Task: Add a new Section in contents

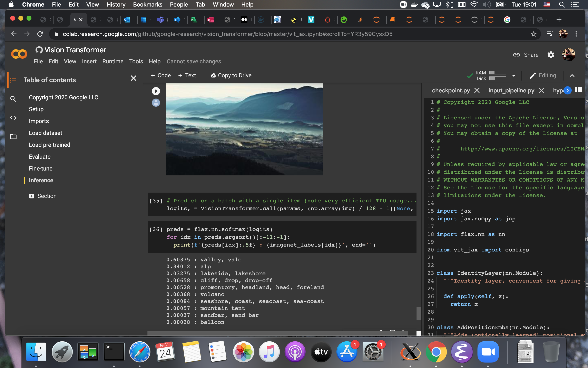Action: pos(43,196)
